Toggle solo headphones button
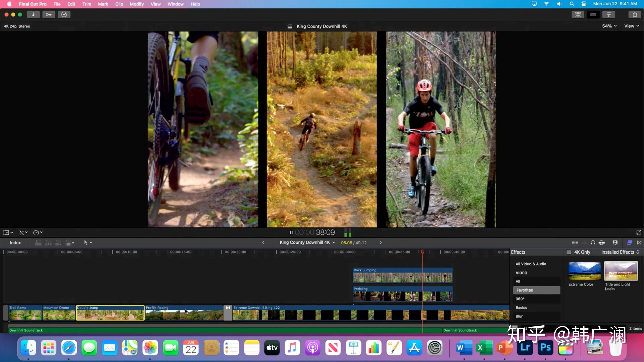This screenshot has height=362, width=644. tap(593, 243)
